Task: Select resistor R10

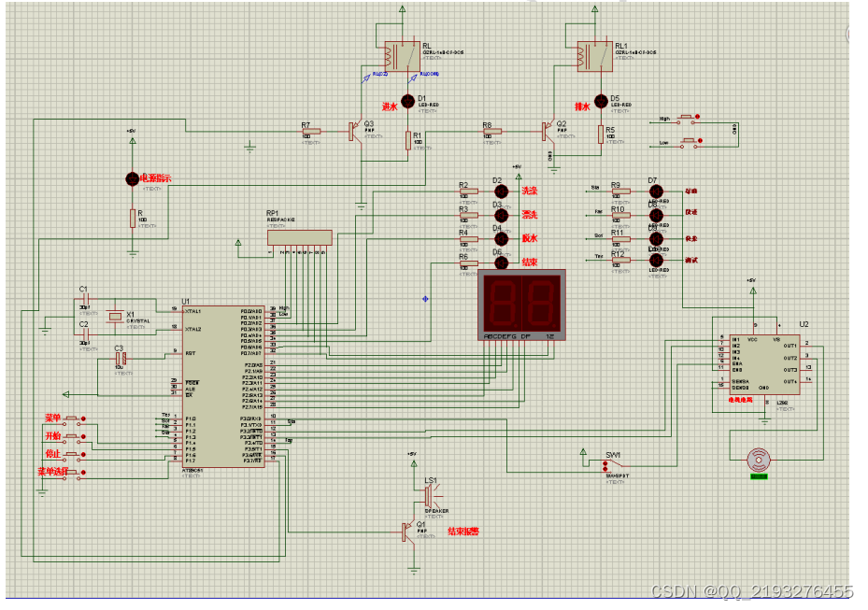Action: point(620,216)
